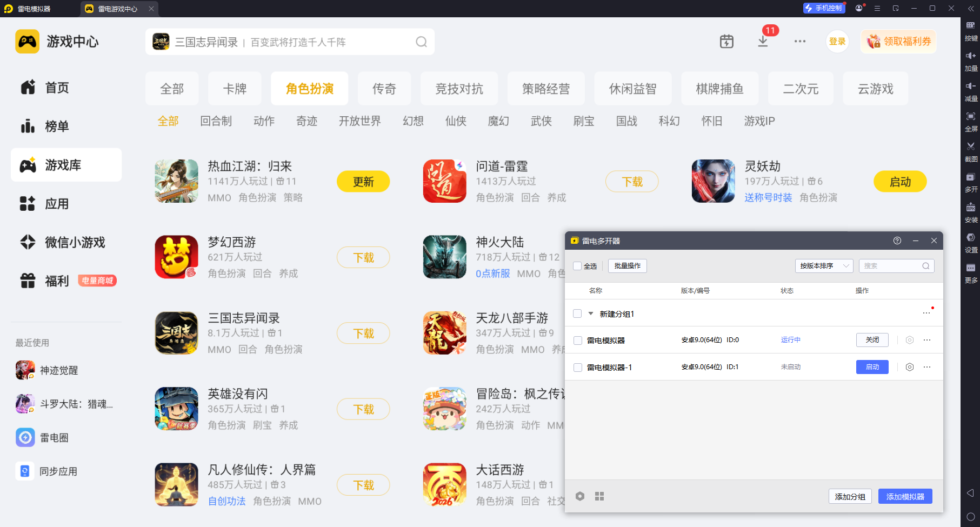The image size is (980, 527).
Task: Open help icon in 雷电多开器 title bar
Action: coord(897,241)
